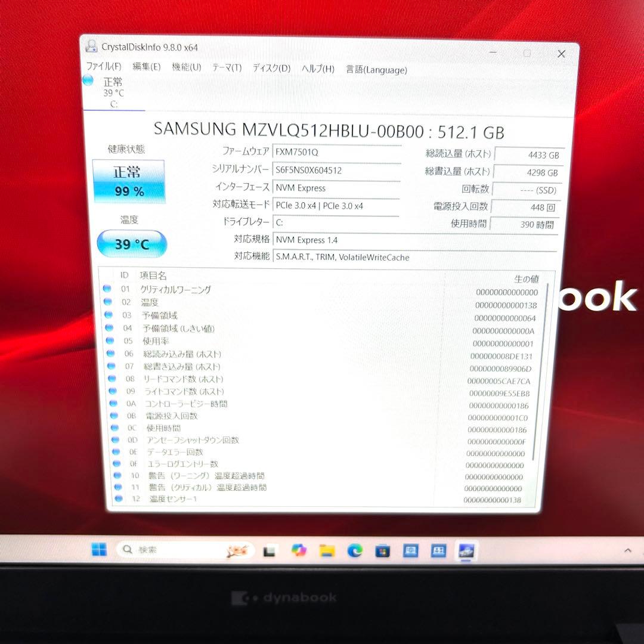The height and width of the screenshot is (644, 644).
Task: Click status icon for 04 予備領域 (しきい値)
Action: pyautogui.click(x=109, y=327)
